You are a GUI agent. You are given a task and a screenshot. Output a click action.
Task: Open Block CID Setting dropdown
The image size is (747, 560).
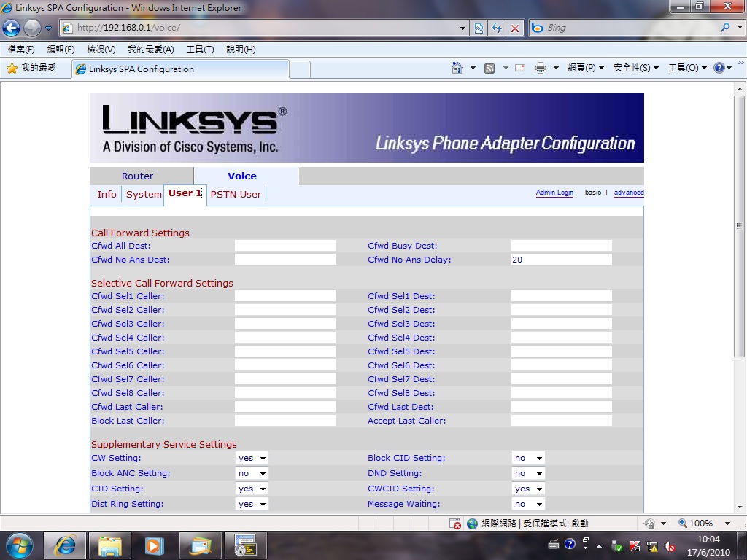point(528,458)
